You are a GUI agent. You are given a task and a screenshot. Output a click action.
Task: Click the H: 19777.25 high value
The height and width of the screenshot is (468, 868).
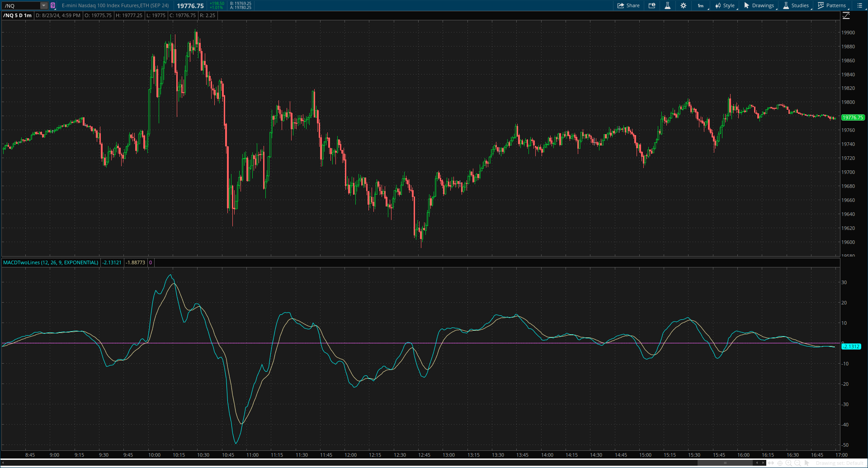129,15
